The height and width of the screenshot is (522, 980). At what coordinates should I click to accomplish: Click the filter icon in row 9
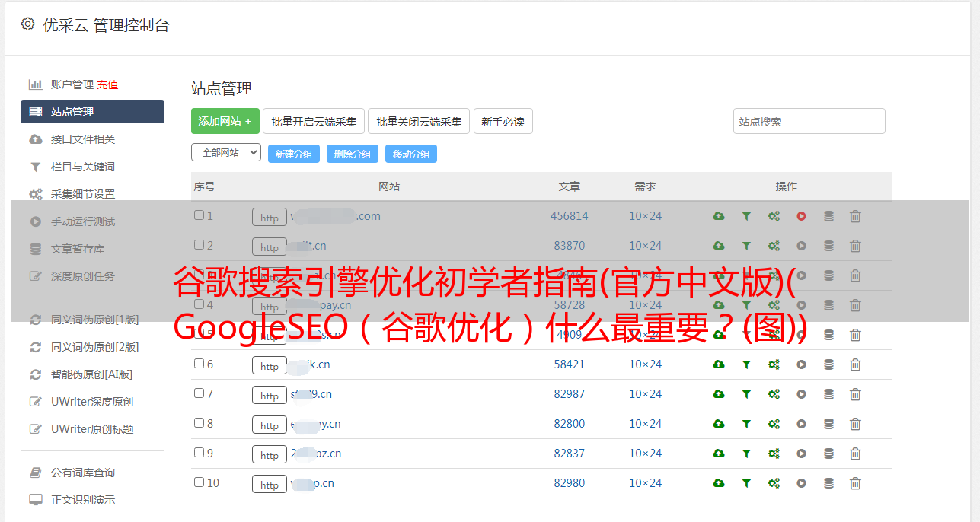746,454
